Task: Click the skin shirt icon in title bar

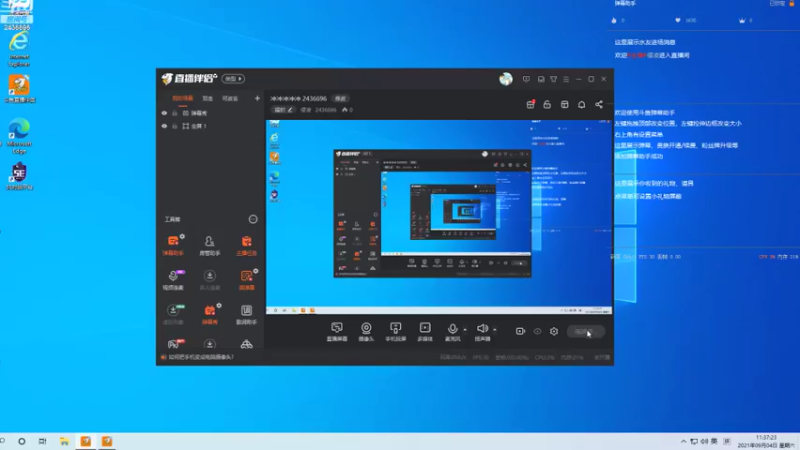Action: click(554, 79)
